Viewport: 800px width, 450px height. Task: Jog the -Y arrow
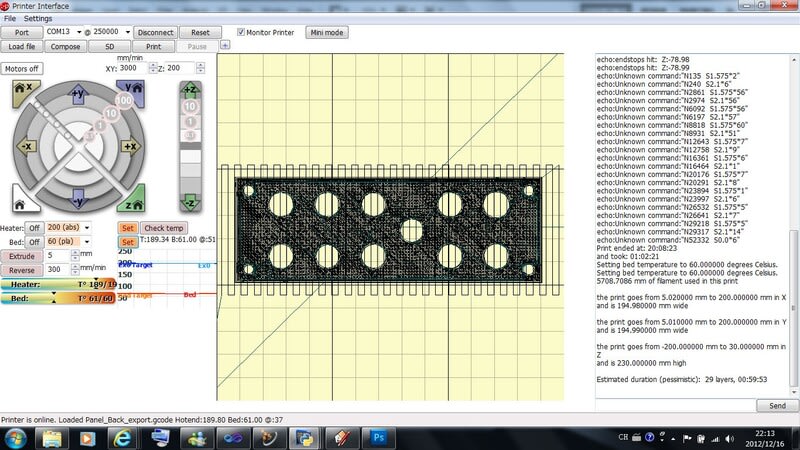(x=78, y=199)
